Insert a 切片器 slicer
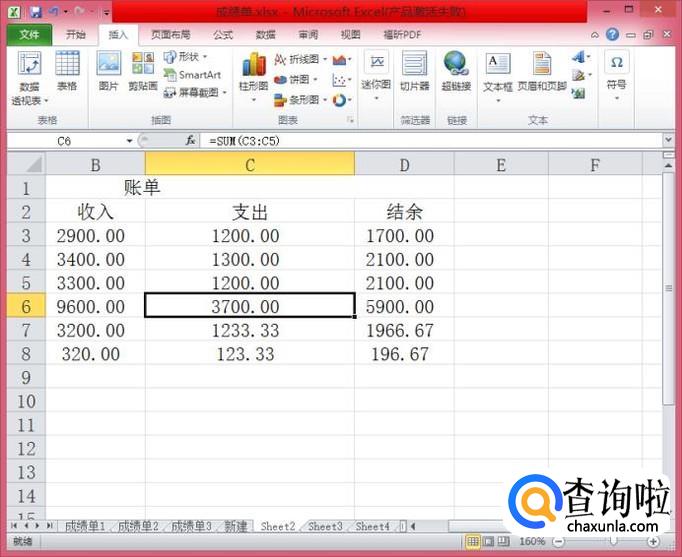 pyautogui.click(x=415, y=72)
